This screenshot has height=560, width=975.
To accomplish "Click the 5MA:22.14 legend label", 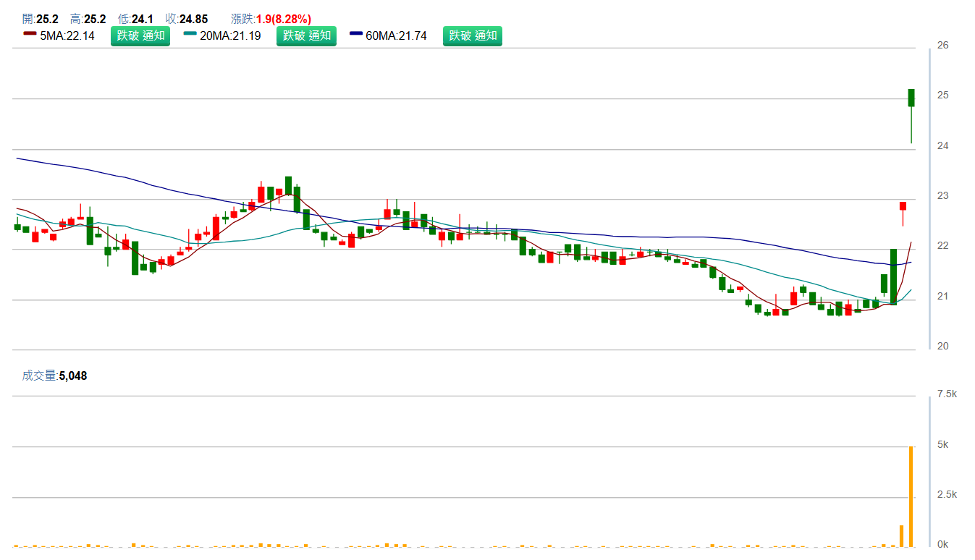I will click(67, 35).
